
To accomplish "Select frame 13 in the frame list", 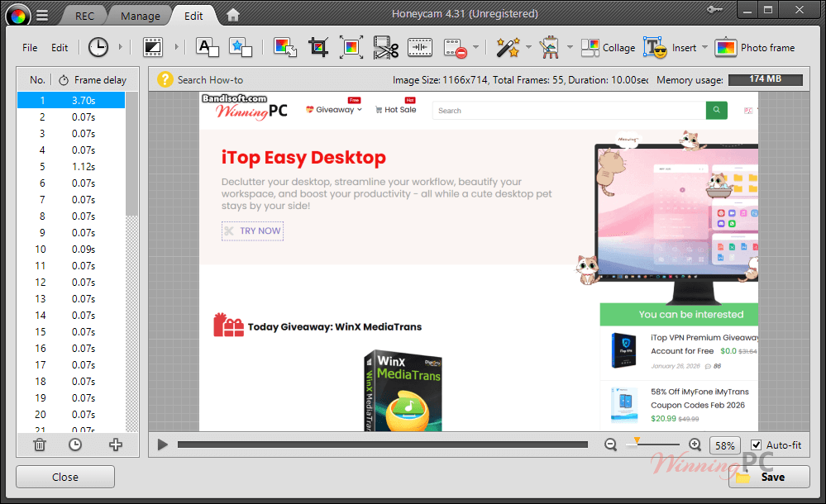I will pyautogui.click(x=71, y=298).
